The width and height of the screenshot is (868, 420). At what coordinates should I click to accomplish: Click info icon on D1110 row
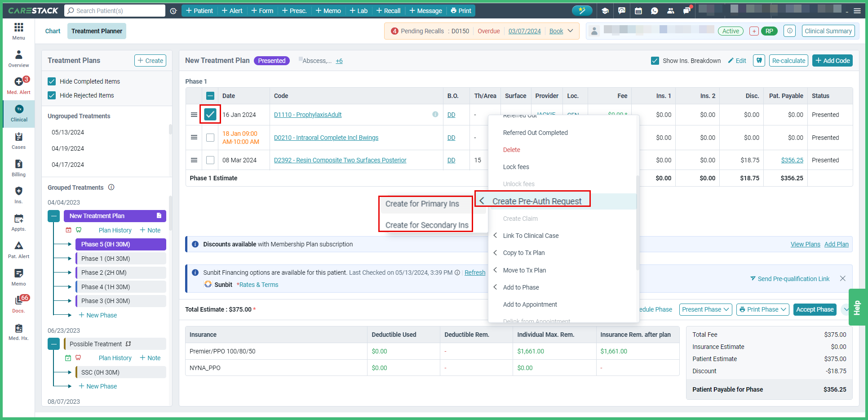[435, 115]
